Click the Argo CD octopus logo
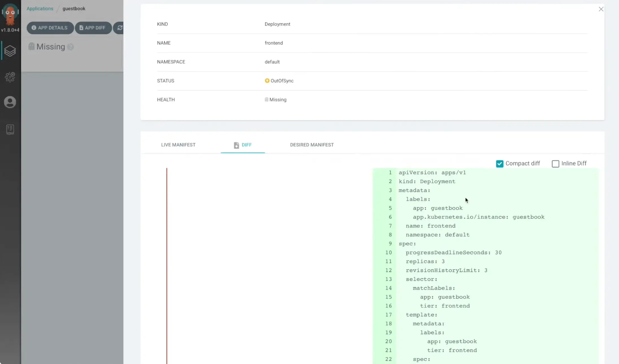The height and width of the screenshot is (364, 619). coord(10,15)
